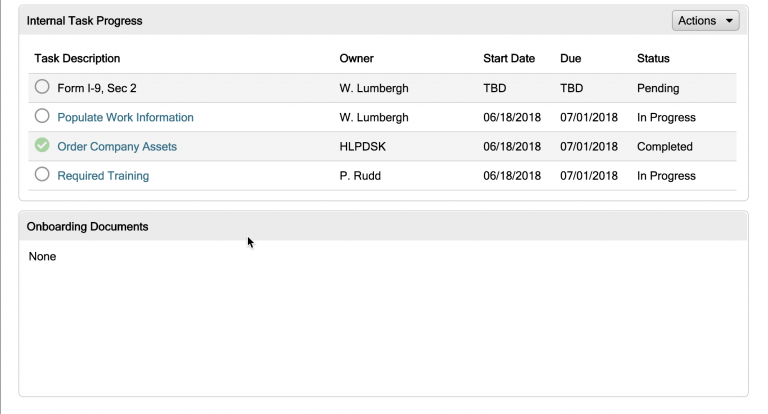Click the Start Date column header

[x=509, y=58]
